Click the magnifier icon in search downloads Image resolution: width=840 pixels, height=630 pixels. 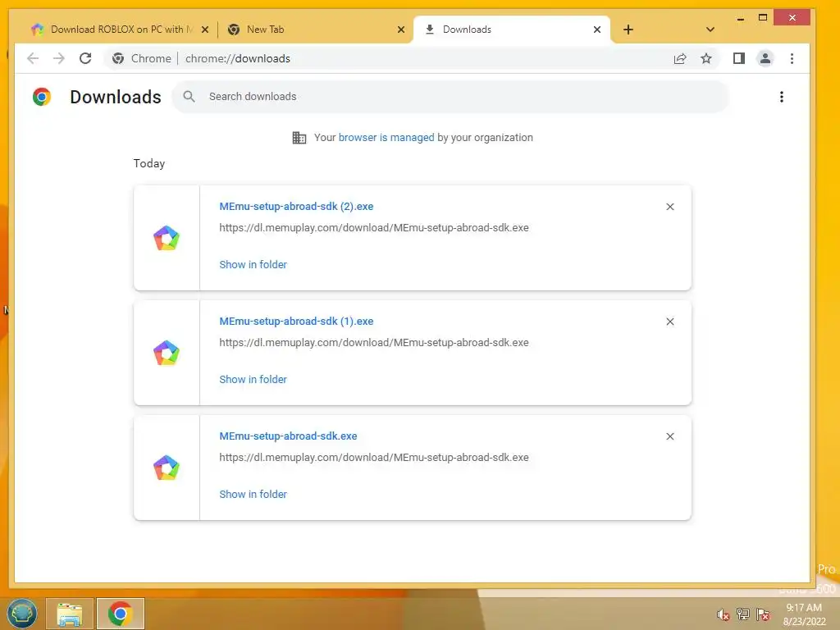[x=189, y=97]
